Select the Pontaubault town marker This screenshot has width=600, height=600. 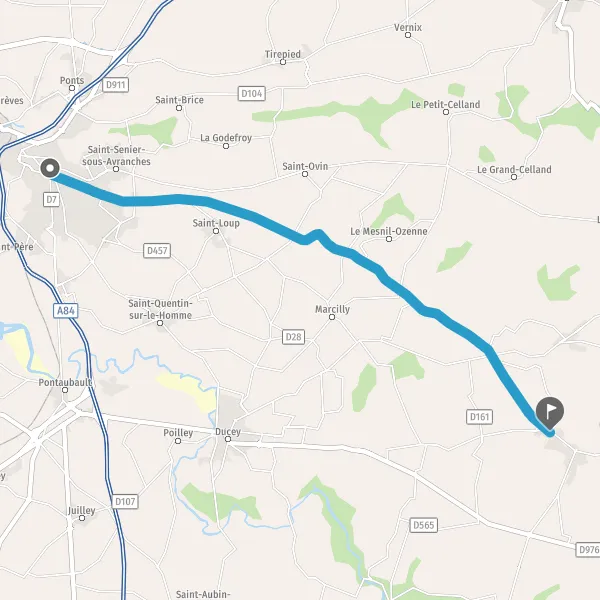65,390
